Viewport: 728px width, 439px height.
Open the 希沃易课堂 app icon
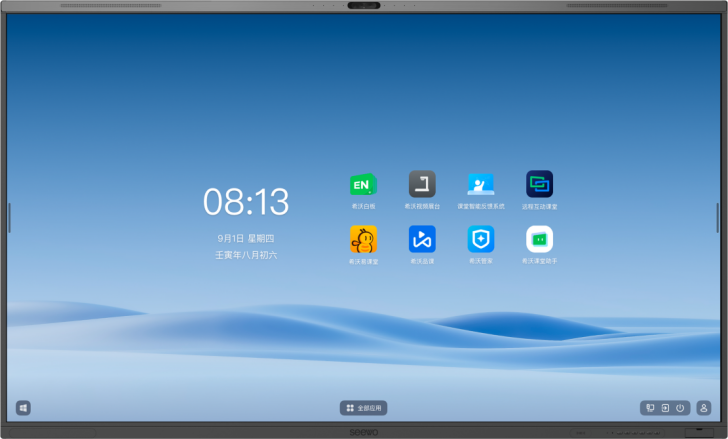click(x=363, y=239)
